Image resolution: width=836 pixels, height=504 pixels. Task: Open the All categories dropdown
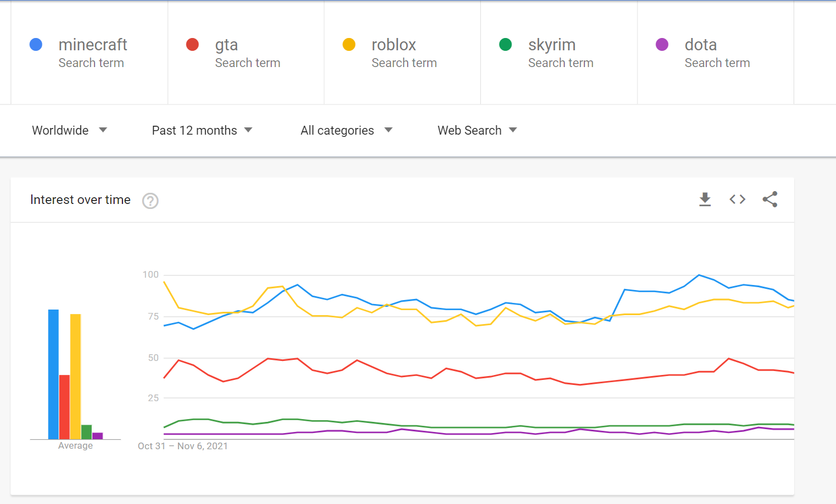point(346,130)
